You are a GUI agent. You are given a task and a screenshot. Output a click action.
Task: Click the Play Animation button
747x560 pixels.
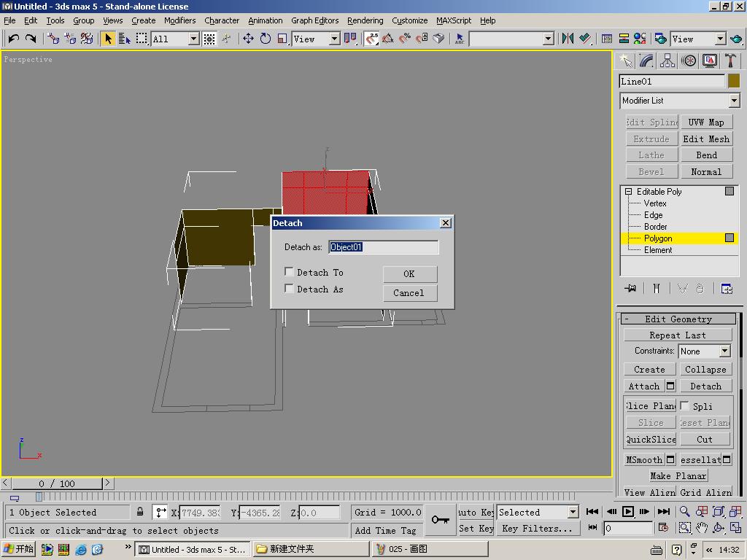[x=628, y=511]
